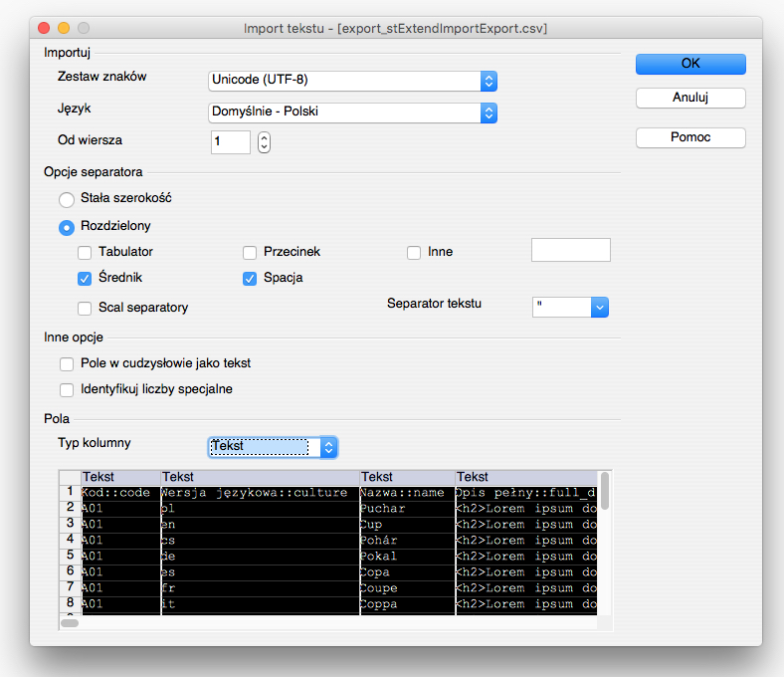Toggle the Scal separatory checkbox
Viewport: 784px width, 677px height.
[85, 309]
